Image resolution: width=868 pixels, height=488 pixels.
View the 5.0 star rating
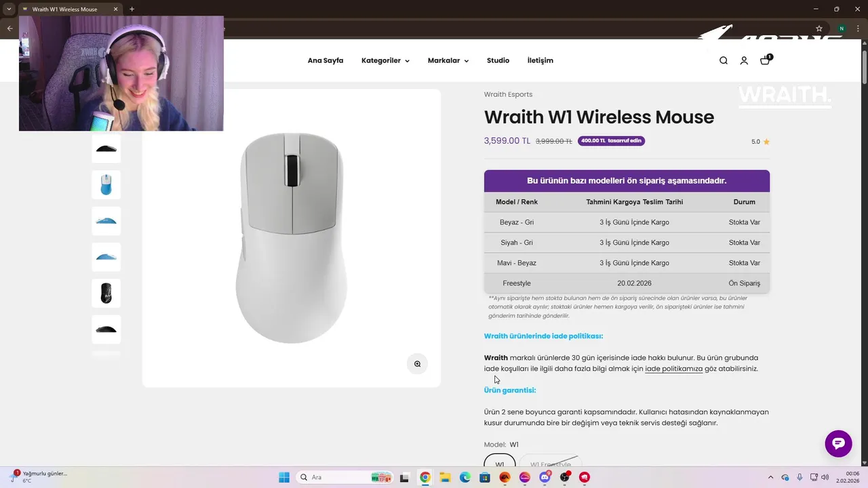point(760,142)
